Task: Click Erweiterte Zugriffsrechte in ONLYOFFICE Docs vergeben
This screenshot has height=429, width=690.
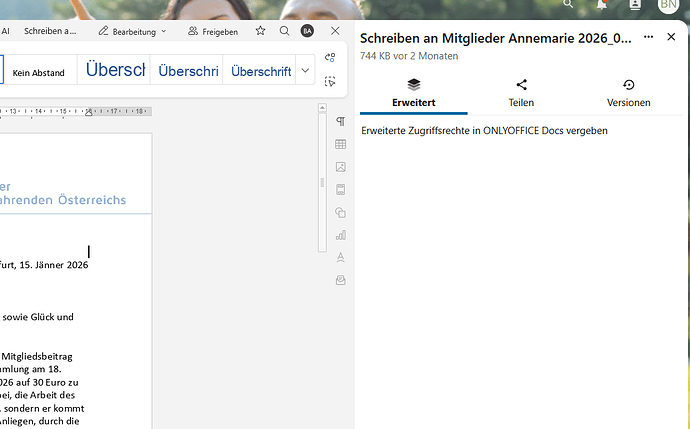Action: [484, 131]
